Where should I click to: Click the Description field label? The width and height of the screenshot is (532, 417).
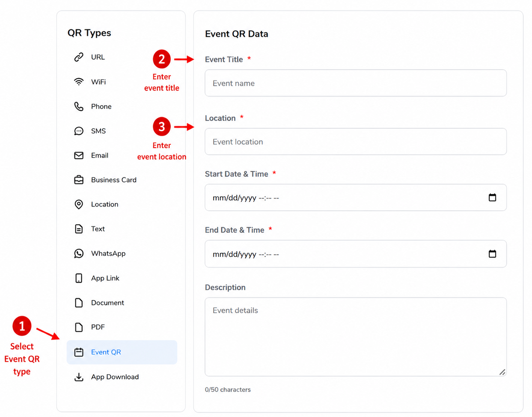click(x=225, y=287)
